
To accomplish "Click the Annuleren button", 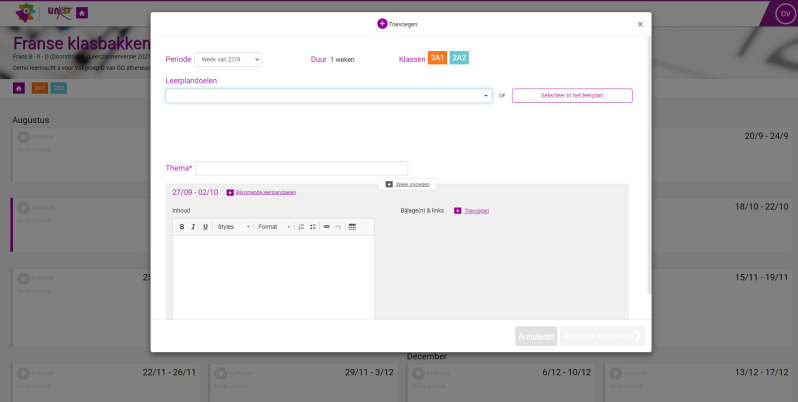I will (x=536, y=336).
